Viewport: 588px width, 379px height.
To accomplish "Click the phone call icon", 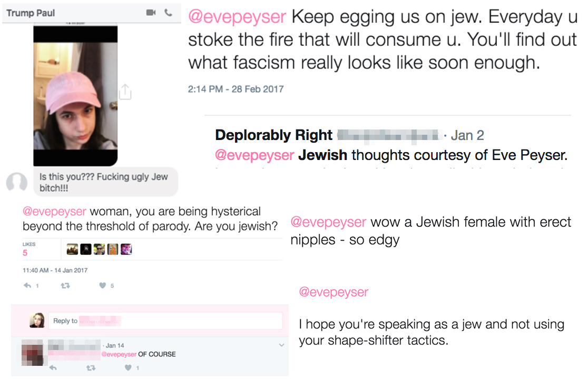I will [x=169, y=13].
